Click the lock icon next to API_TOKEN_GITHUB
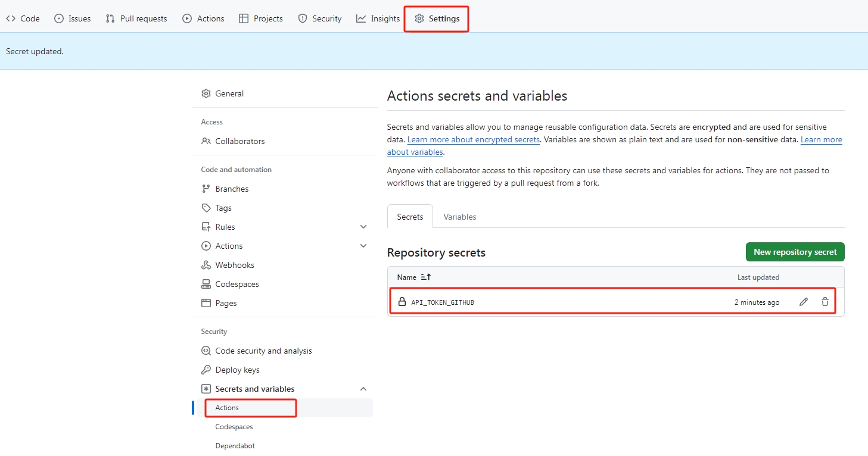The image size is (868, 456). click(402, 302)
